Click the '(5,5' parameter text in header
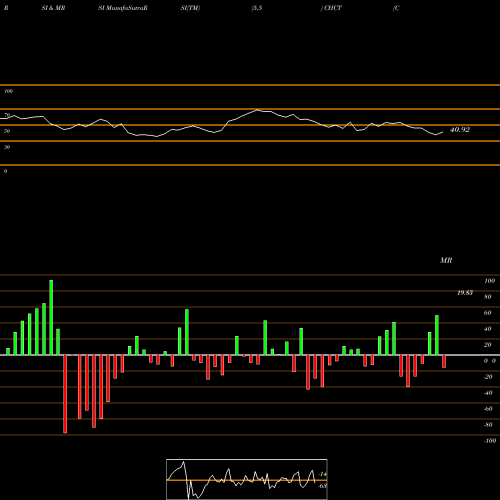Screen dimensions: 500x500 point(257,8)
